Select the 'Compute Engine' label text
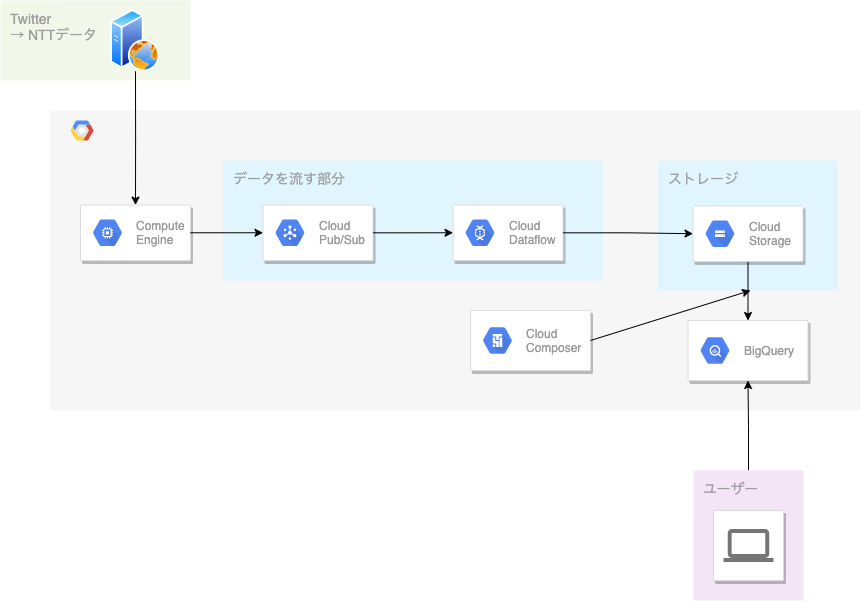 tap(160, 233)
